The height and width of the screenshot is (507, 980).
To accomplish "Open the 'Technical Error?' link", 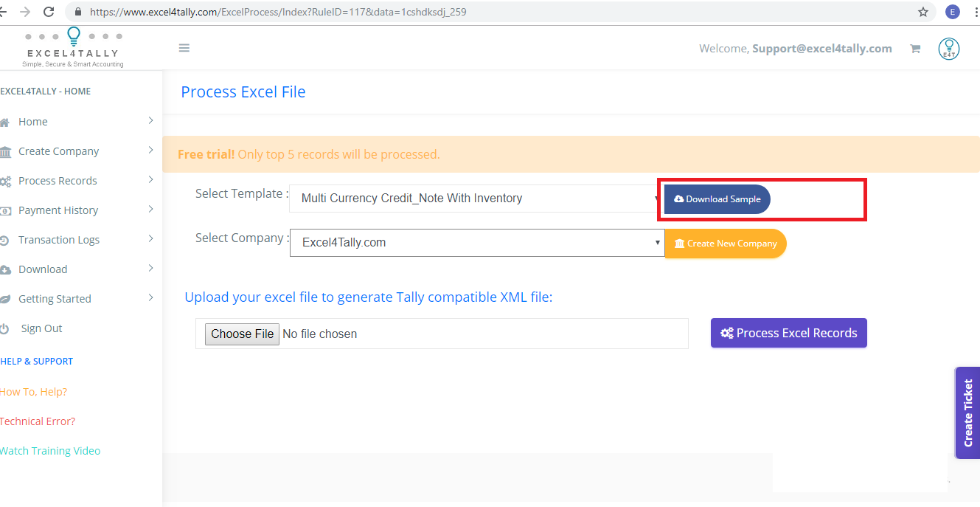I will coord(38,421).
